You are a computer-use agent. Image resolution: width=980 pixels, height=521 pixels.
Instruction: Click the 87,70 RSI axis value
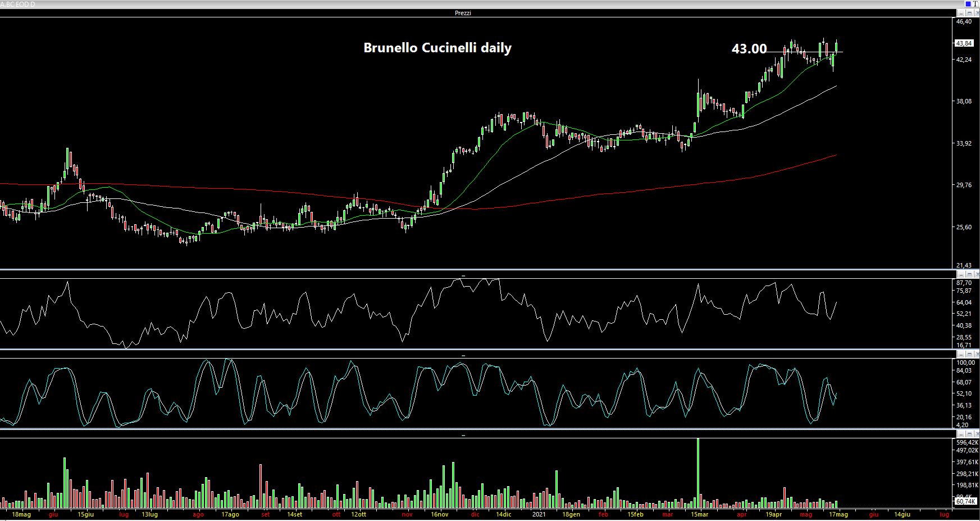(964, 283)
